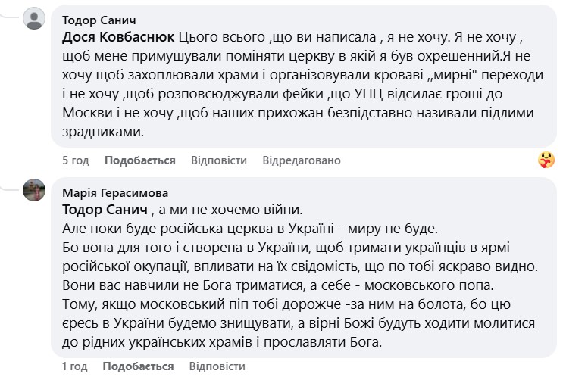Like Тодор Санич's comment with Подобається
The width and height of the screenshot is (588, 377).
(x=139, y=160)
